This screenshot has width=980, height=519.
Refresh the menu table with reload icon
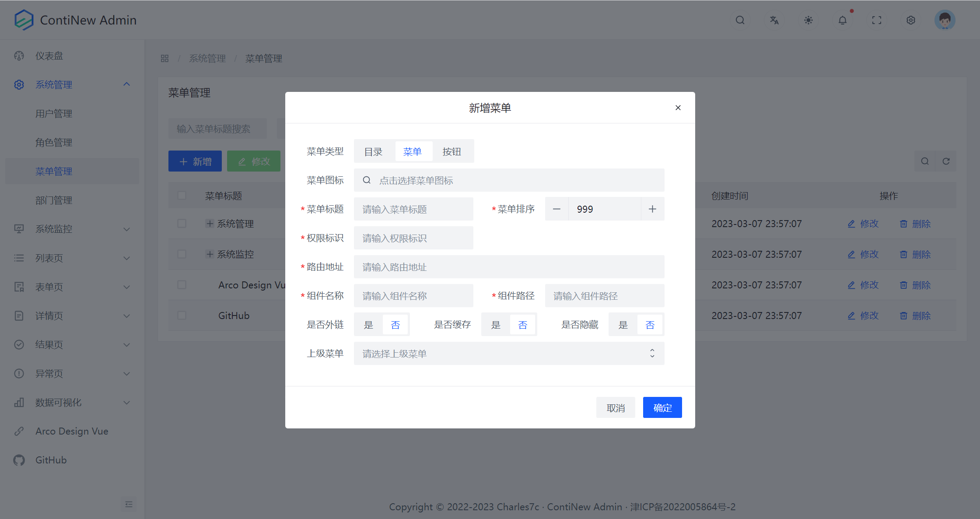pyautogui.click(x=946, y=161)
